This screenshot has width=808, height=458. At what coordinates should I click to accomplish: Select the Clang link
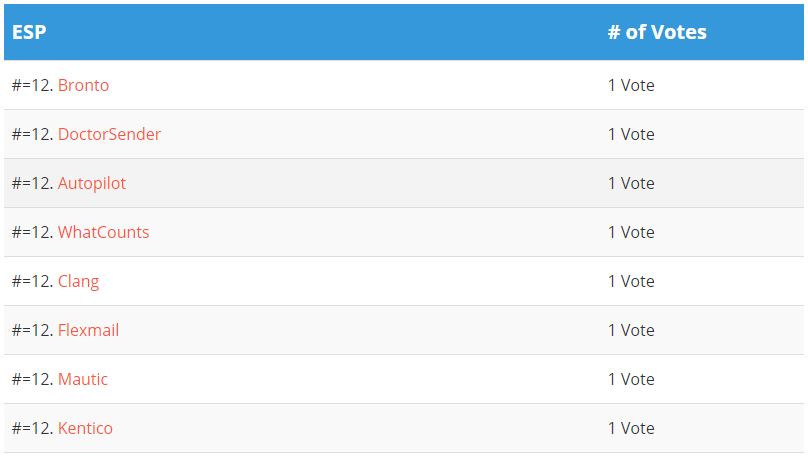tap(78, 281)
